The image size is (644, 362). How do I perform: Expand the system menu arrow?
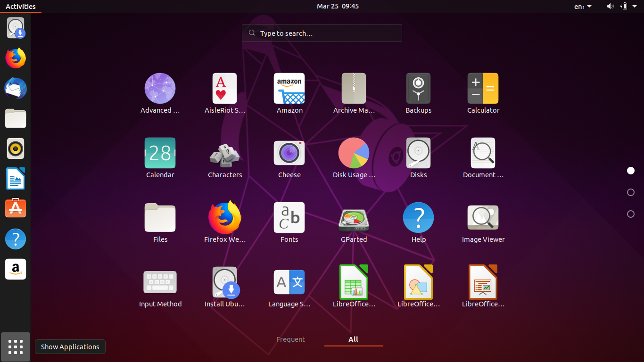635,6
